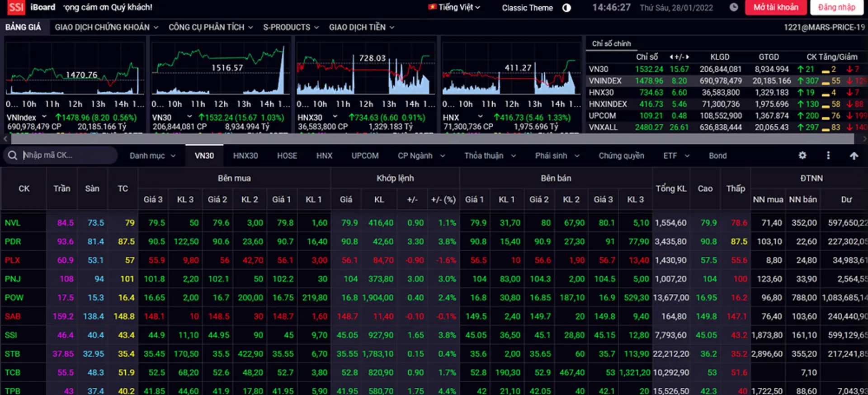Click NN mua column header

tap(768, 199)
